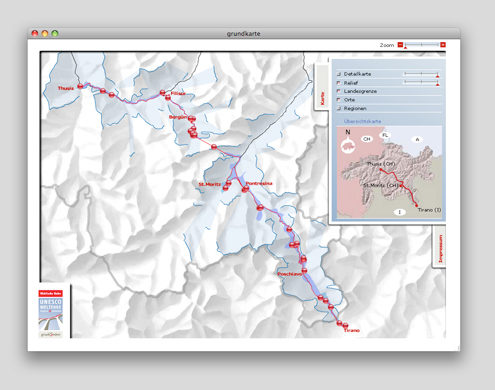This screenshot has height=390, width=495.
Task: Click the red zoom out minus button
Action: tap(400, 45)
